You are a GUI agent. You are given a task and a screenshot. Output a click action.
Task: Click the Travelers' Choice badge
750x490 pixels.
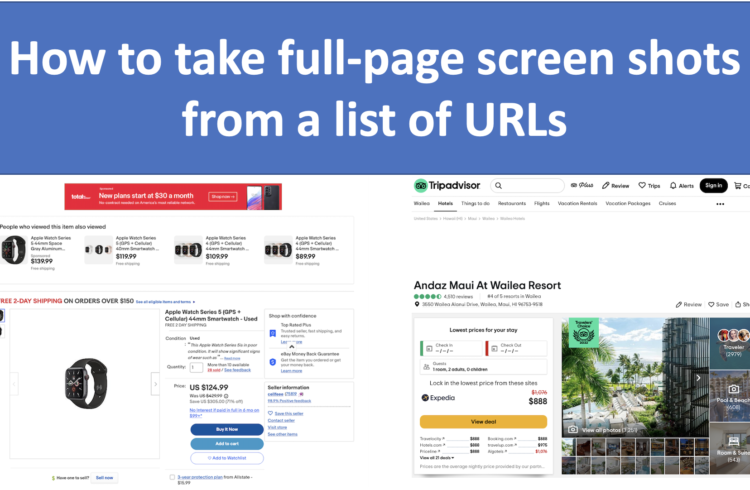pyautogui.click(x=584, y=333)
